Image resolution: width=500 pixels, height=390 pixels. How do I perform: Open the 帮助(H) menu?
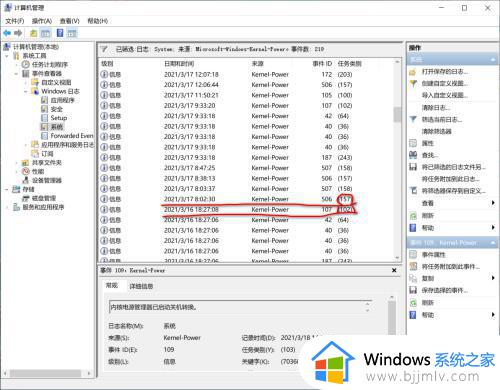97,21
